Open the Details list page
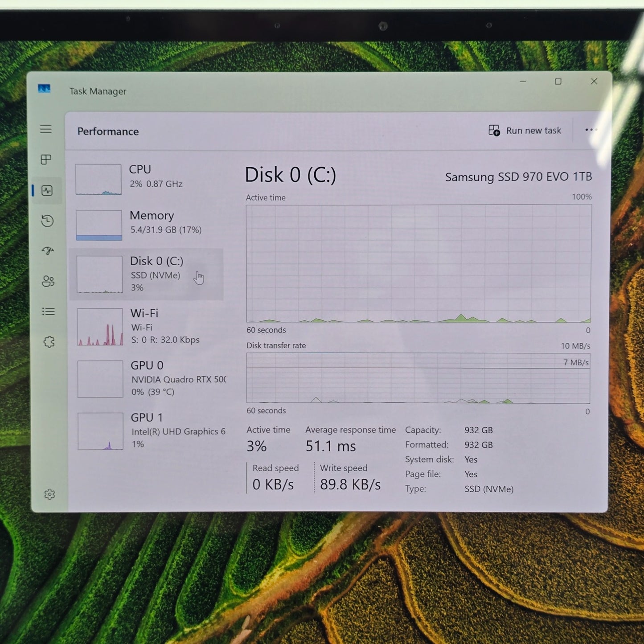The image size is (644, 644). click(x=48, y=312)
